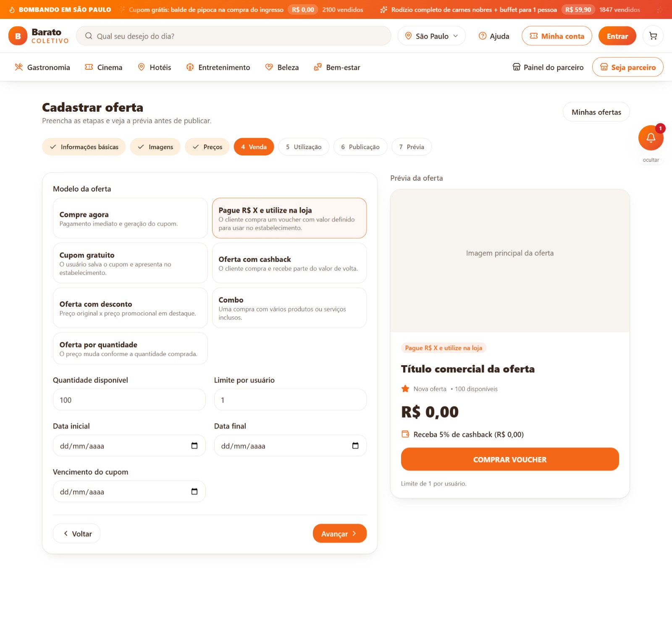Hide notifications with ocultar
The image size is (672, 621).
651,160
